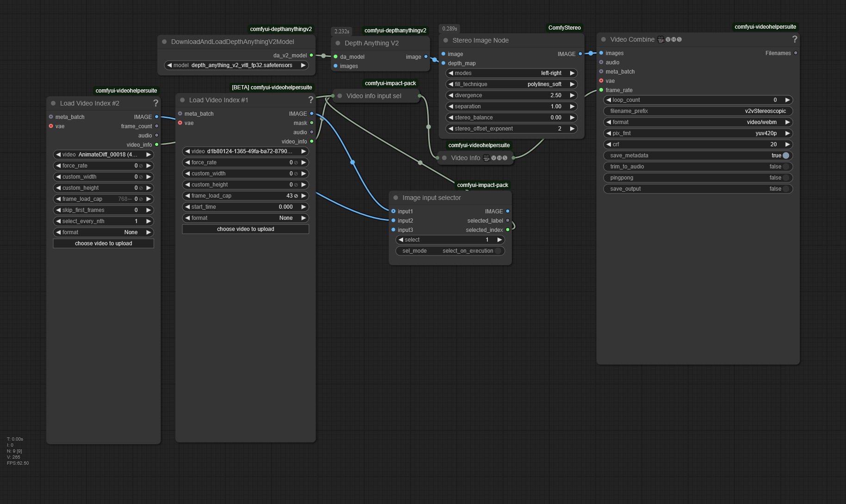
Task: Increase divergence value with right arrow
Action: click(x=572, y=95)
